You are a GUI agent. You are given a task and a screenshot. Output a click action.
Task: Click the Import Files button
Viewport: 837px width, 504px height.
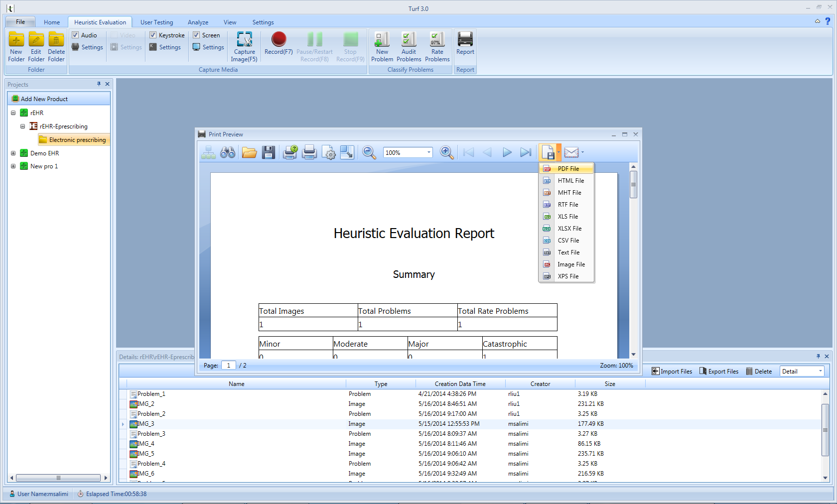(x=672, y=371)
